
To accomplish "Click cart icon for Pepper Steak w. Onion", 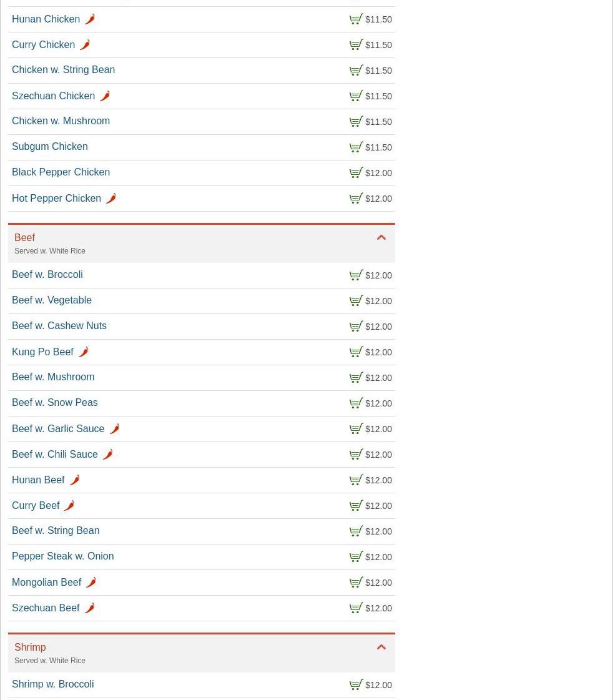I will pyautogui.click(x=356, y=557).
